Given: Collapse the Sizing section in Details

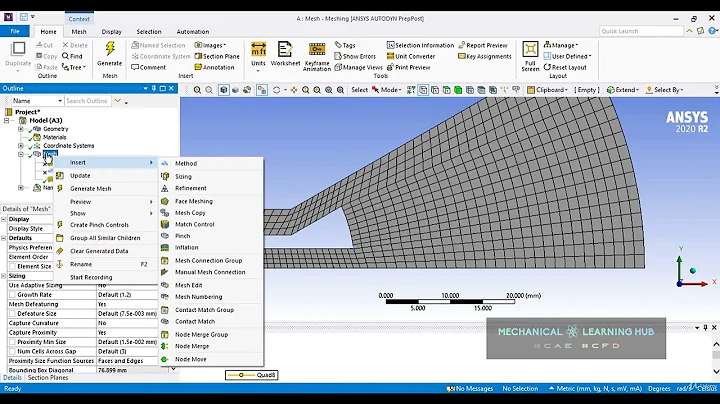Looking at the screenshot, I should click(x=4, y=276).
